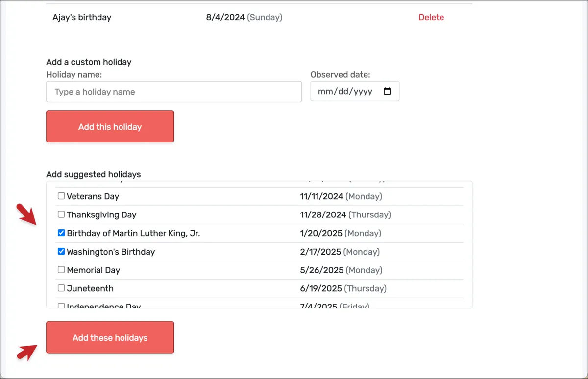Click the Memorial Day label text

pos(93,270)
